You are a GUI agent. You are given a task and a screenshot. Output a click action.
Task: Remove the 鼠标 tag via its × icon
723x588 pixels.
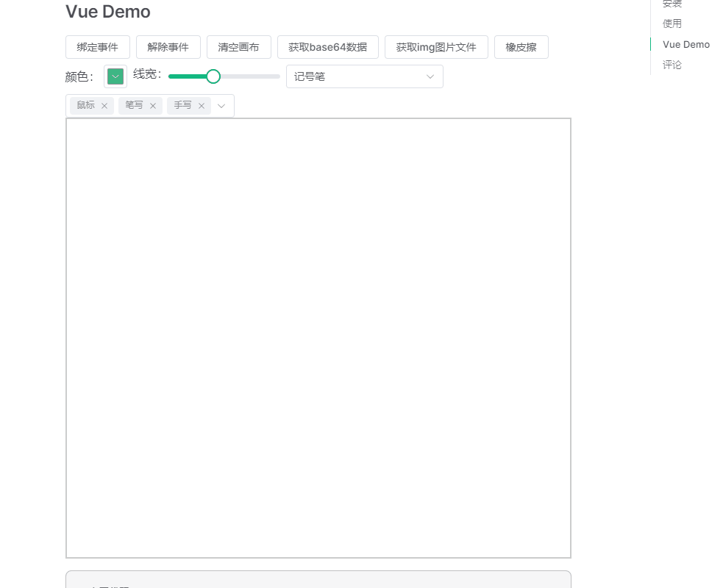(104, 105)
